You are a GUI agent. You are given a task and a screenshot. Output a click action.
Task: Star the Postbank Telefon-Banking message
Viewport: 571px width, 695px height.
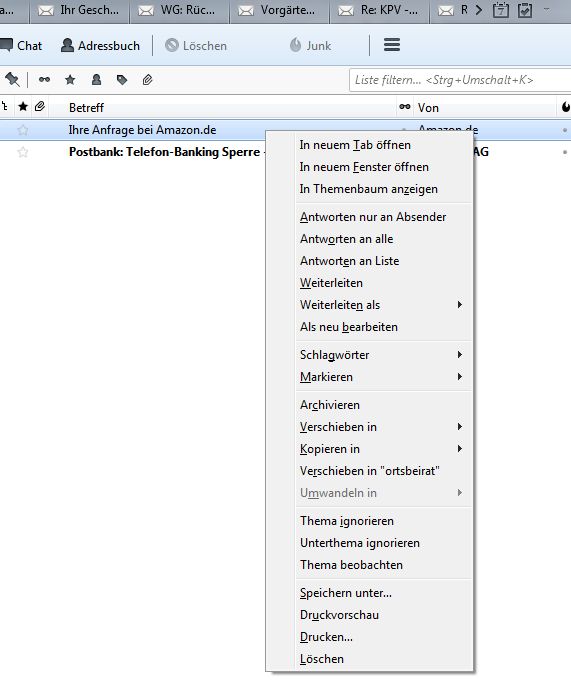click(23, 152)
